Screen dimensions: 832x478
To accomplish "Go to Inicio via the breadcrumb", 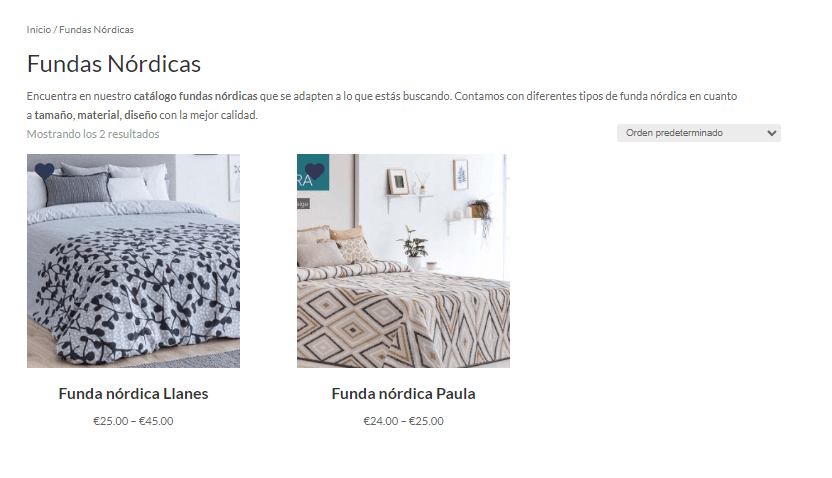I will (x=39, y=30).
